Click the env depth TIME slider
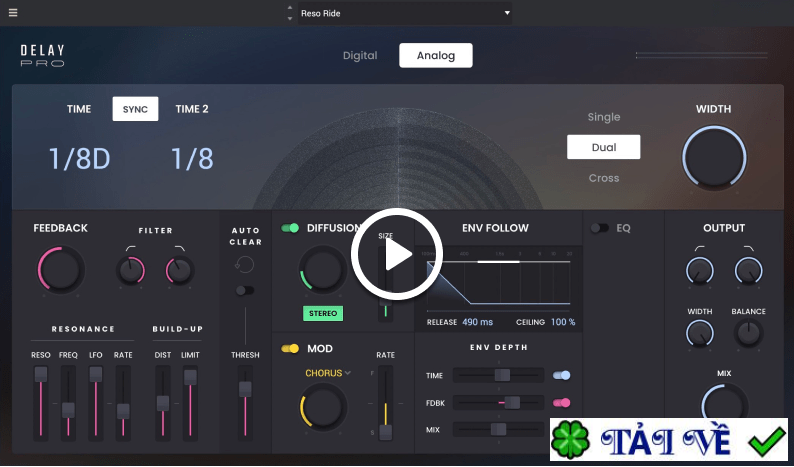The image size is (794, 467). pyautogui.click(x=498, y=375)
